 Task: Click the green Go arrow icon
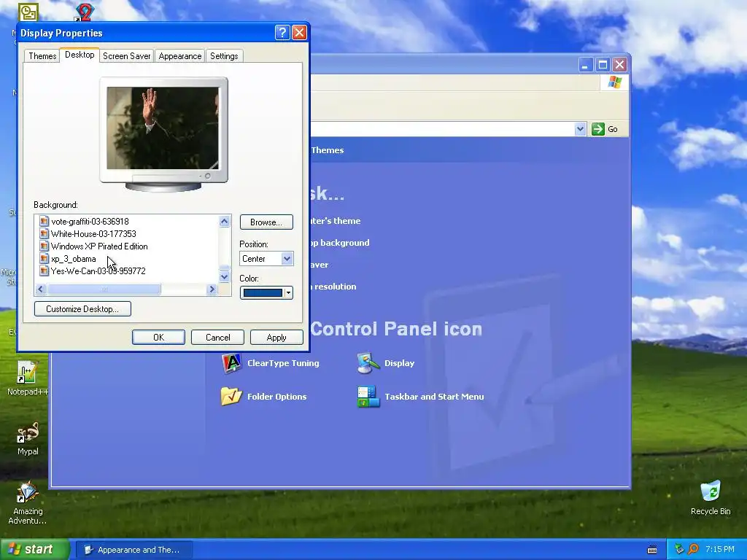[598, 129]
